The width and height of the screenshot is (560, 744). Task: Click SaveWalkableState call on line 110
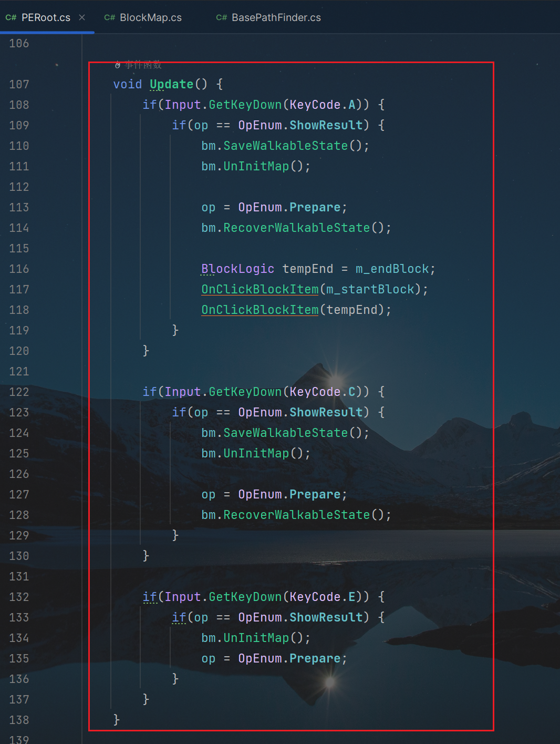285,146
